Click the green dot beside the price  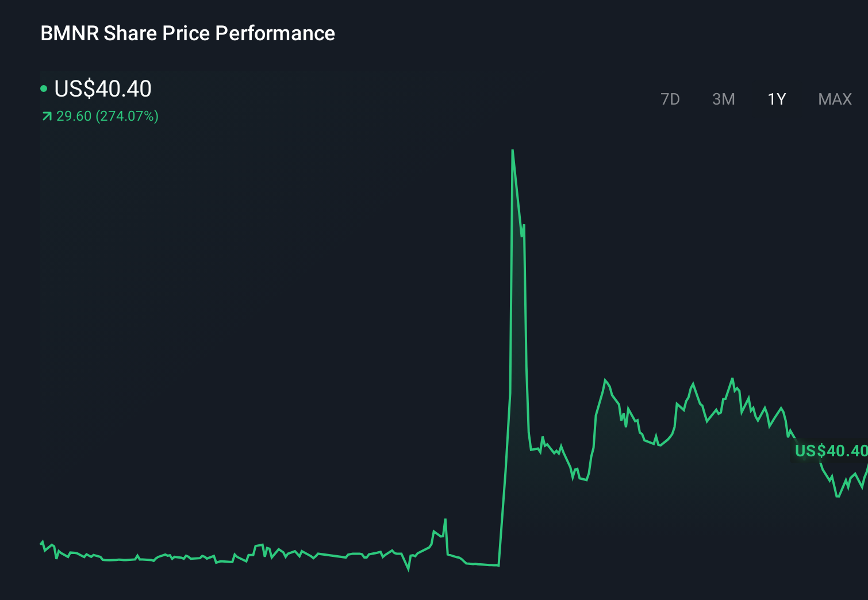pos(44,89)
